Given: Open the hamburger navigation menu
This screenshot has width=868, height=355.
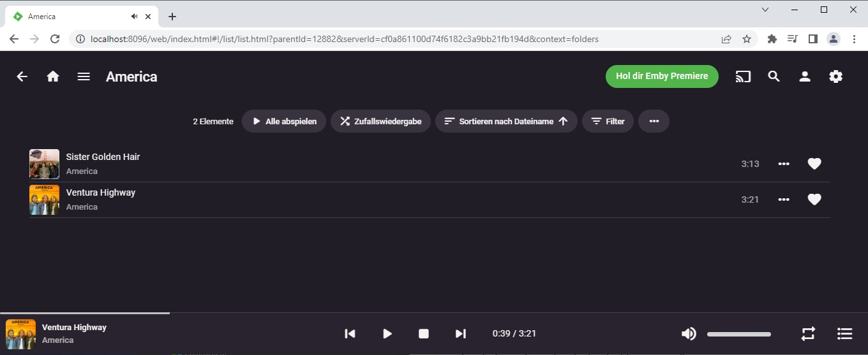Looking at the screenshot, I should 84,76.
